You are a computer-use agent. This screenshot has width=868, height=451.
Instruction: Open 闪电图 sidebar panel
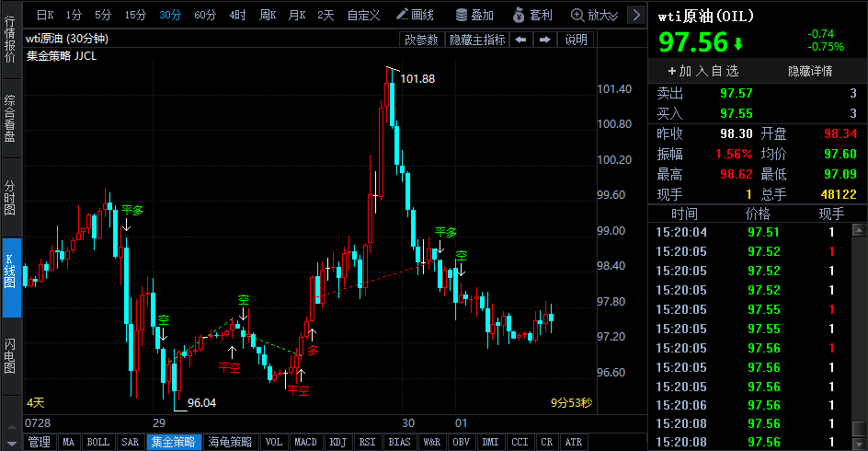click(10, 355)
